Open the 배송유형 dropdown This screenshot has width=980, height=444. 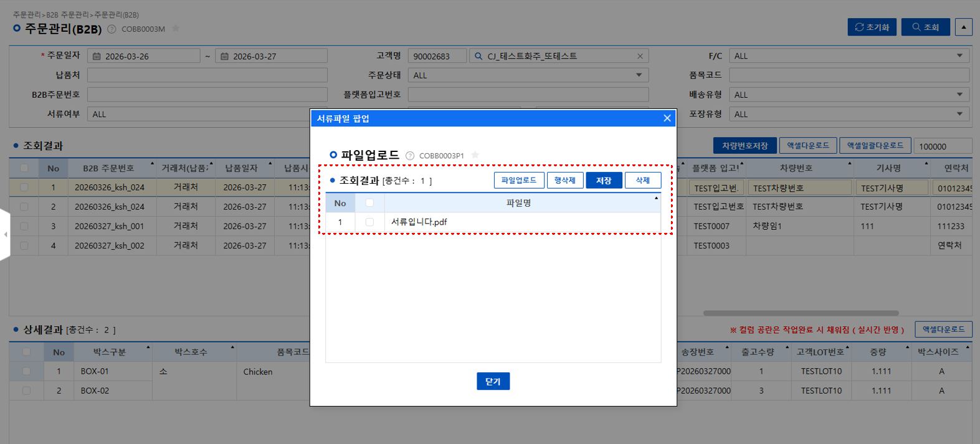849,95
